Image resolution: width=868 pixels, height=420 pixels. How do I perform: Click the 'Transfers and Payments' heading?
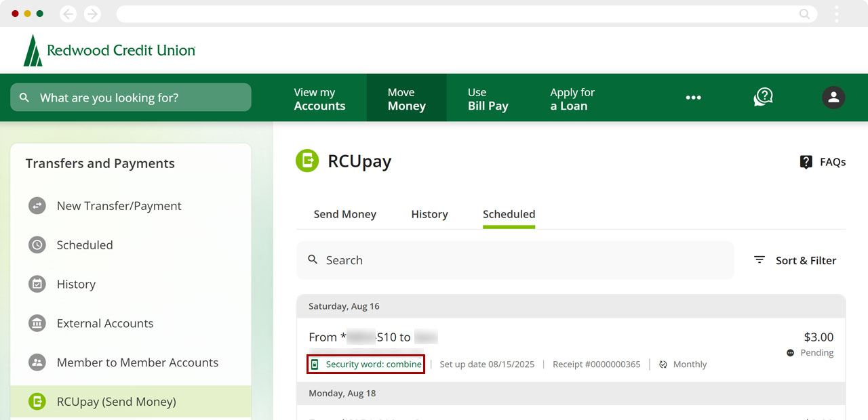(x=100, y=163)
